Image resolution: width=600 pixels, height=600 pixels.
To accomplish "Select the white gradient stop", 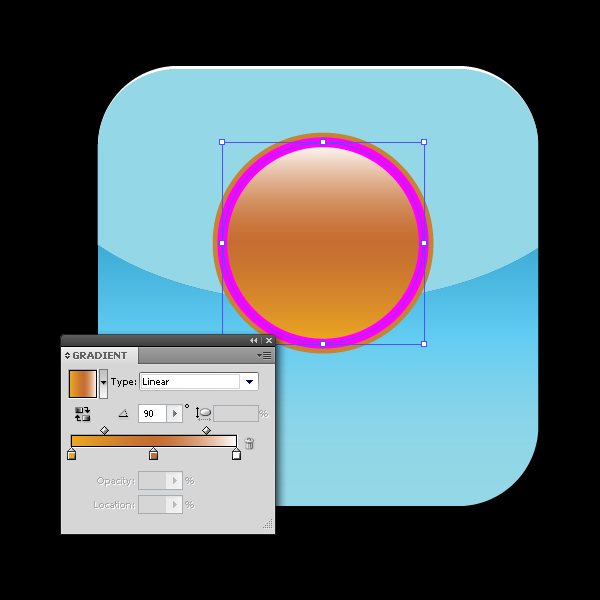I will [x=236, y=454].
